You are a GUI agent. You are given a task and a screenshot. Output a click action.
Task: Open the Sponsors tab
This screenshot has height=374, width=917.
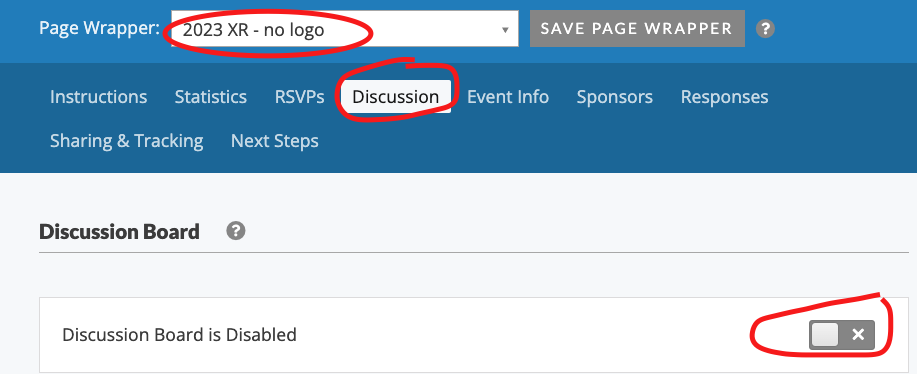click(x=615, y=96)
